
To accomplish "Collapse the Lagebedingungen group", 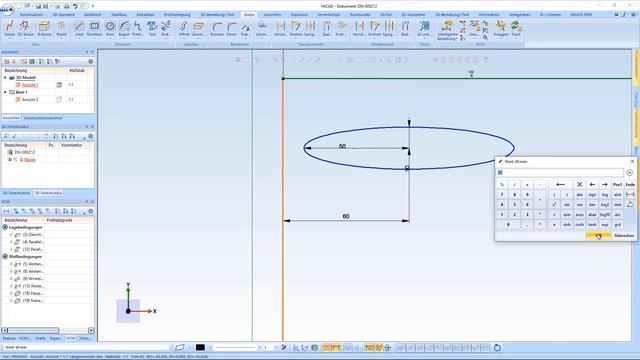I will [5, 227].
